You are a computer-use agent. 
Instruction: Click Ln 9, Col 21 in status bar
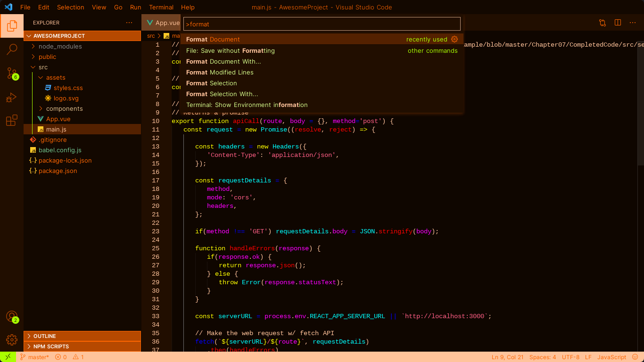(x=507, y=357)
